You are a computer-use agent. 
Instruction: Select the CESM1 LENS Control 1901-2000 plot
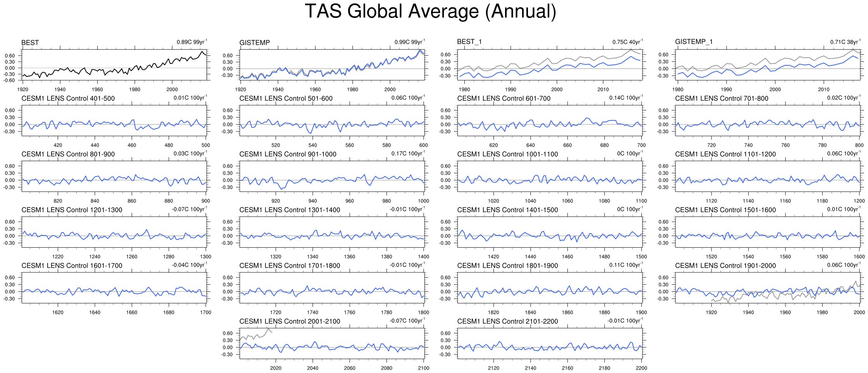pyautogui.click(x=767, y=288)
